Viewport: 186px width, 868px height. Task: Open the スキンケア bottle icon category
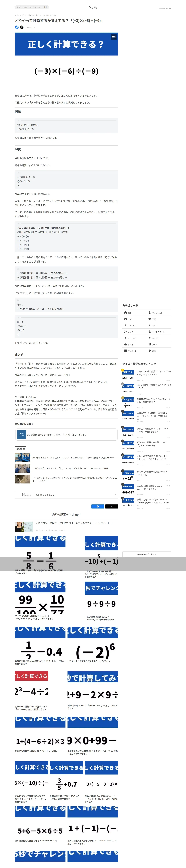click(126, 325)
